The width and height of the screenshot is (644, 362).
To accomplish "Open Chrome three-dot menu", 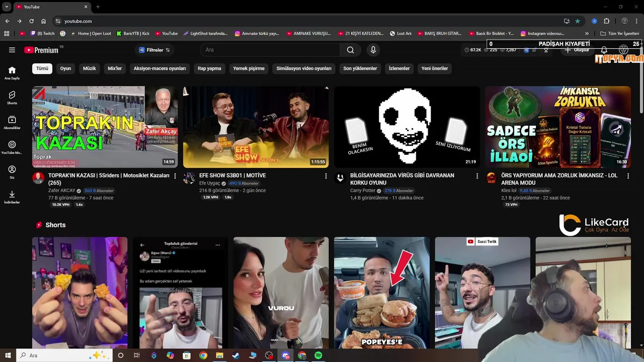I will point(637,21).
